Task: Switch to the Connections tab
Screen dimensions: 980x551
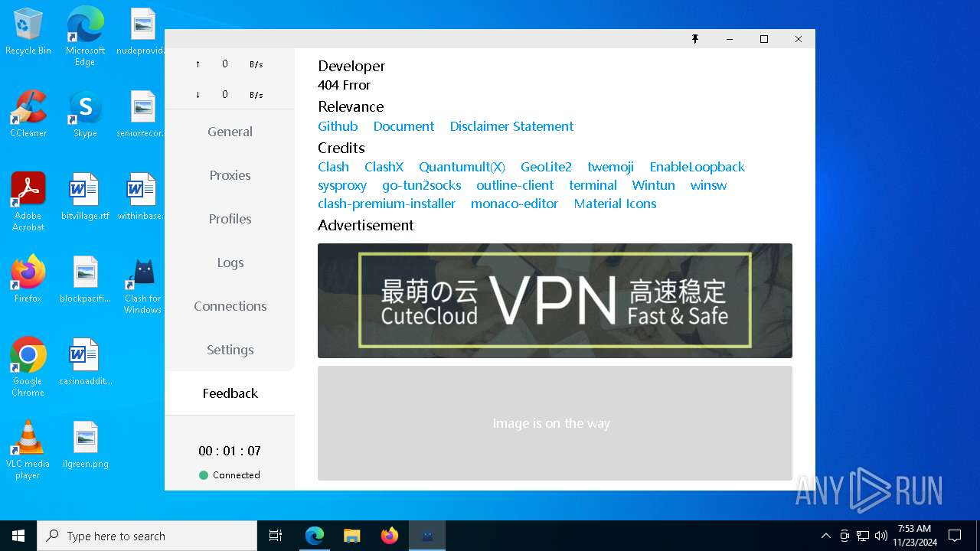Action: [x=230, y=306]
